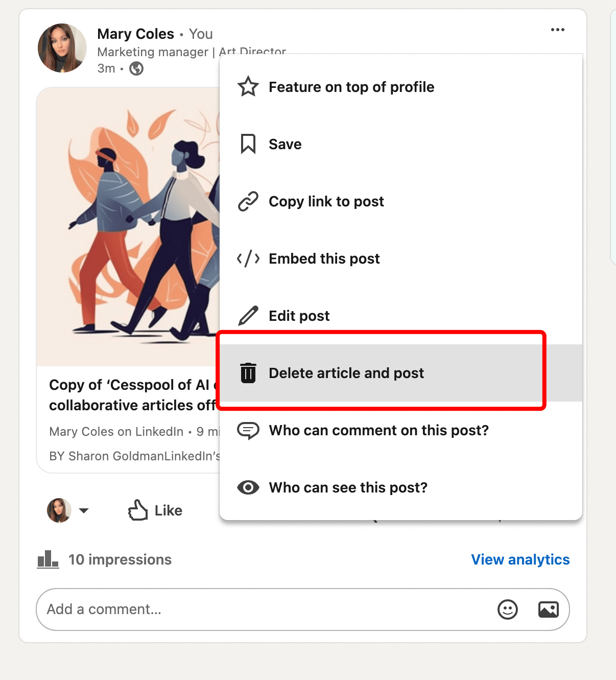Select the bookmark Save icon
Viewport: 616px width, 680px height.
(248, 144)
